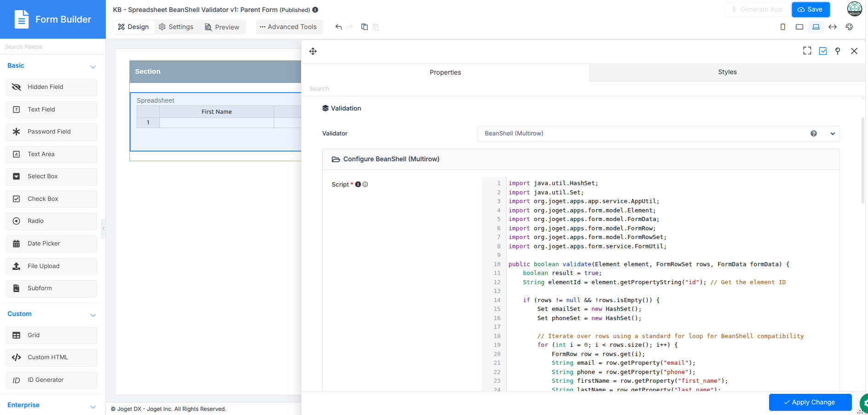Screen dimensions: 868x415
Task: Click the info icon next to form title
Action: [315, 10]
